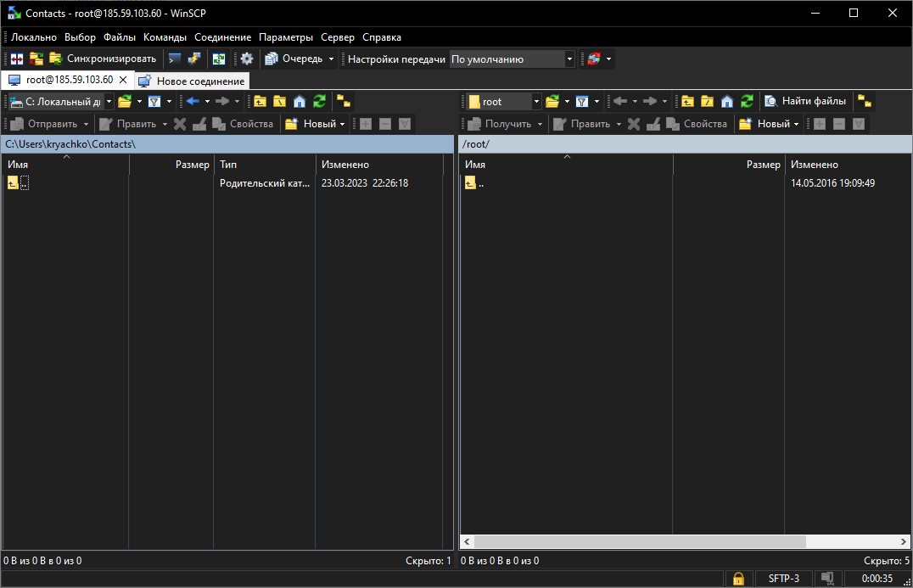Sort local files by Размер column
The width and height of the screenshot is (913, 588).
click(x=171, y=165)
